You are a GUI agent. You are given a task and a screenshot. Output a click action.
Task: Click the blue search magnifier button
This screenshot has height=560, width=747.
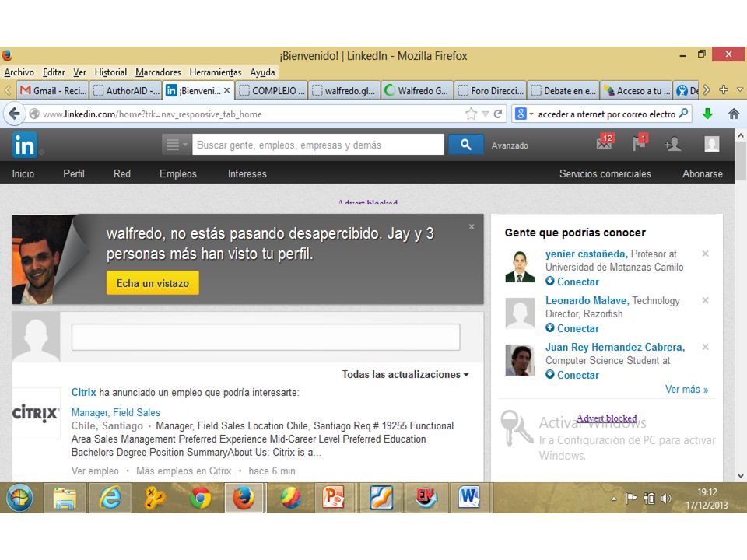coord(465,145)
